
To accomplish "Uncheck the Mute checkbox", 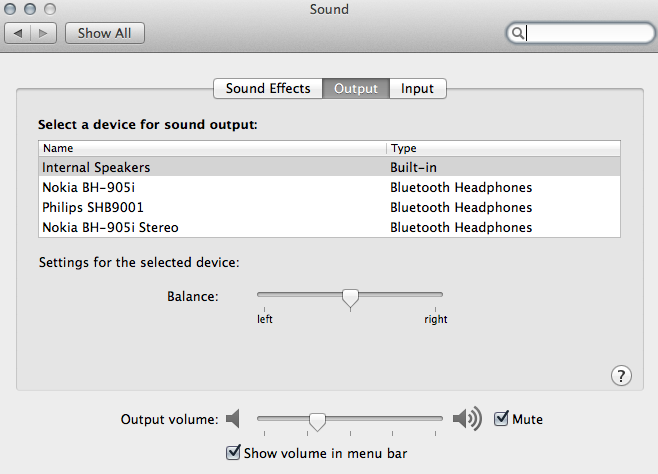I will pyautogui.click(x=501, y=418).
